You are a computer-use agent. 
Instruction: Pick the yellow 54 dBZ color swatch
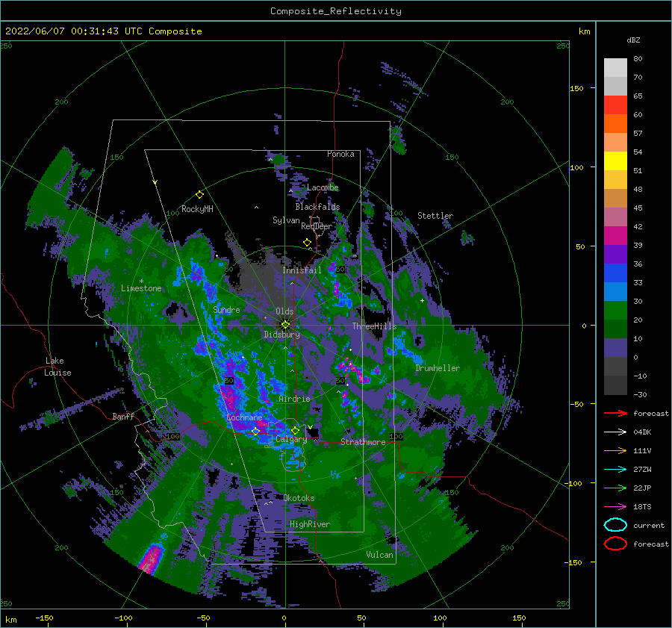(615, 161)
